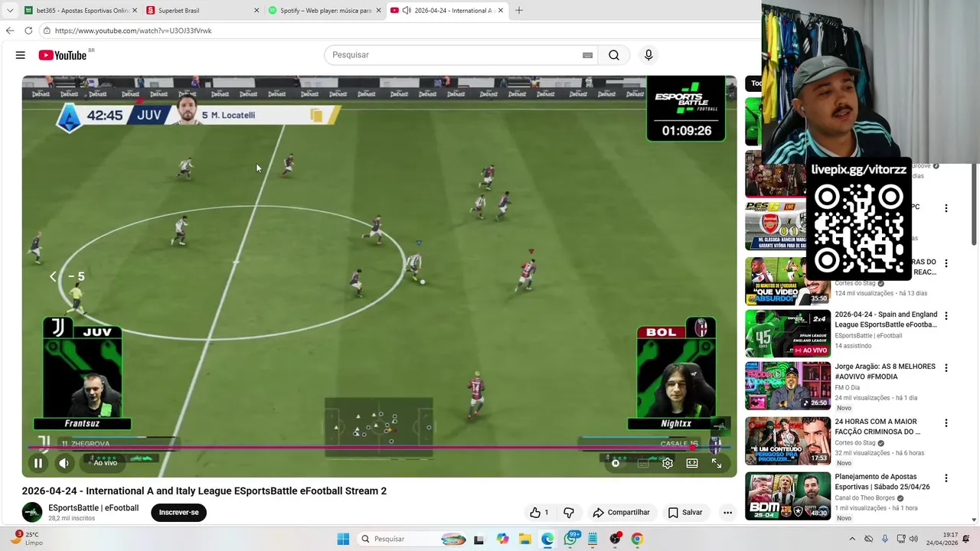The width and height of the screenshot is (980, 551).
Task: Open Planejamento de Apostas Esportivas video
Action: (x=882, y=481)
